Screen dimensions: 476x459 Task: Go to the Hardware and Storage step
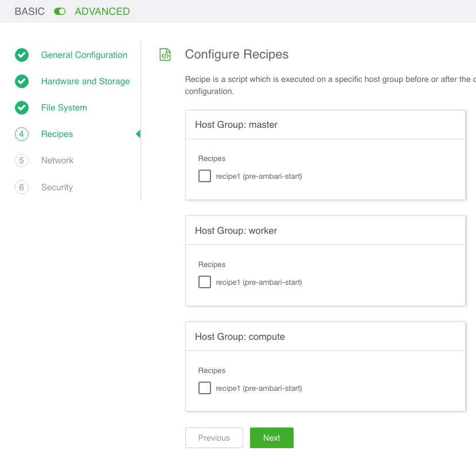(x=85, y=81)
